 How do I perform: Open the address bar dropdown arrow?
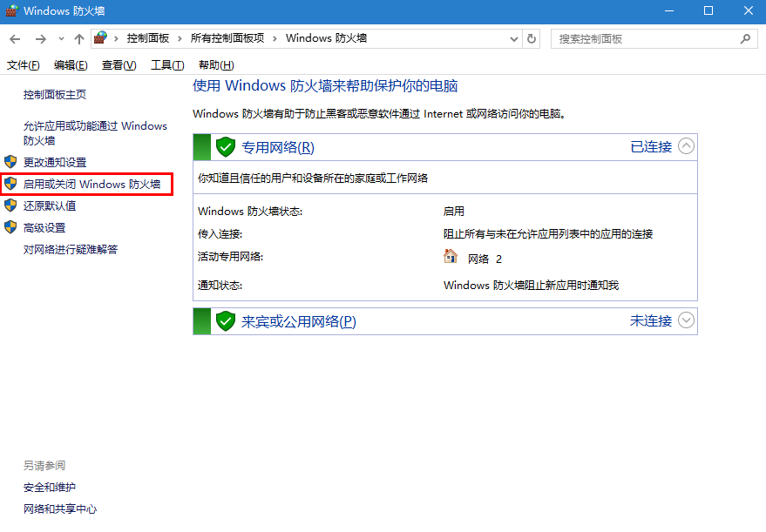point(516,38)
